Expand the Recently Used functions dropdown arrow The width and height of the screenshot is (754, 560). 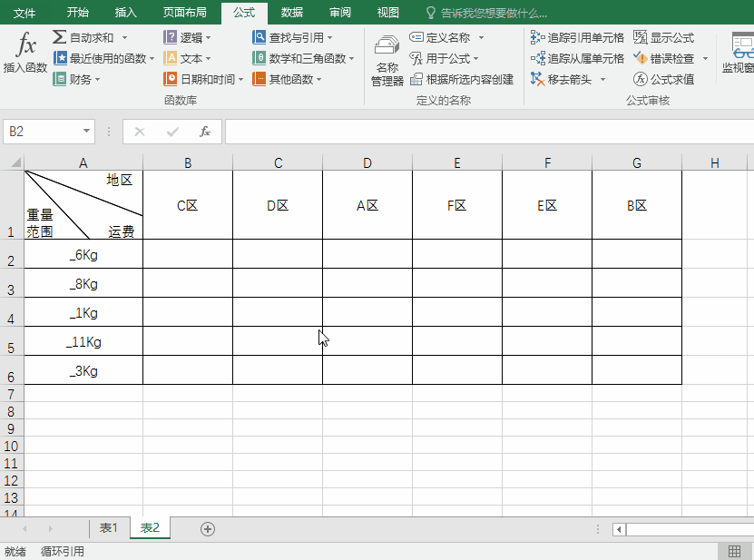152,59
